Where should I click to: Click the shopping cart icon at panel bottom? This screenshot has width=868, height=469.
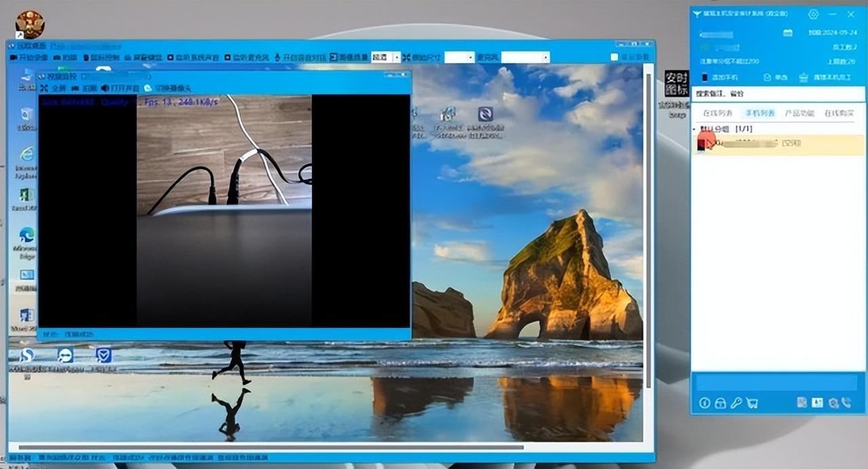point(752,403)
